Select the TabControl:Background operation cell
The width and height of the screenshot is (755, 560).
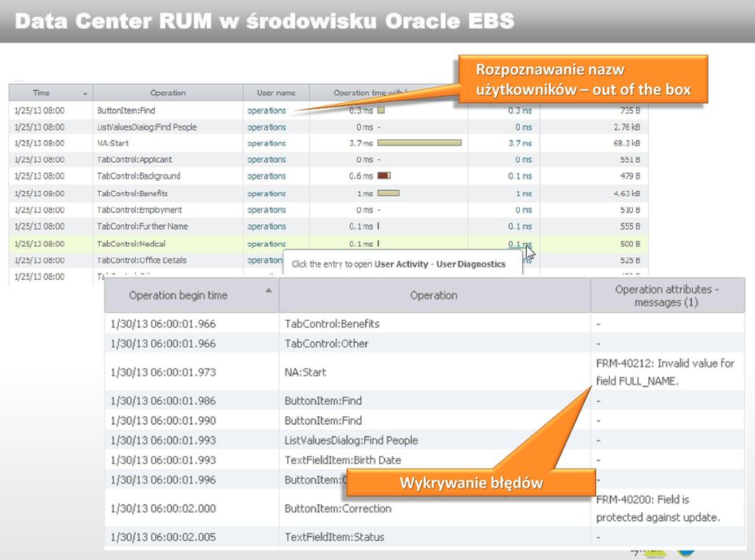coord(138,176)
